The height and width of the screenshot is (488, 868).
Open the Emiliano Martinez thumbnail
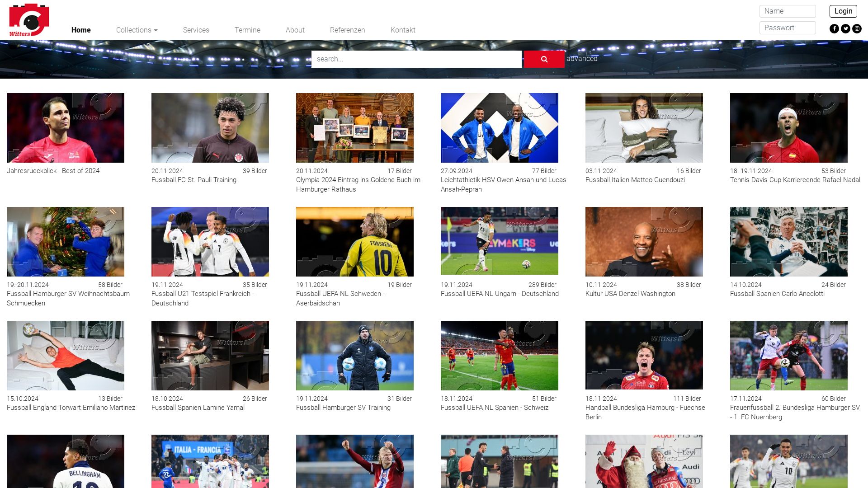tap(66, 356)
